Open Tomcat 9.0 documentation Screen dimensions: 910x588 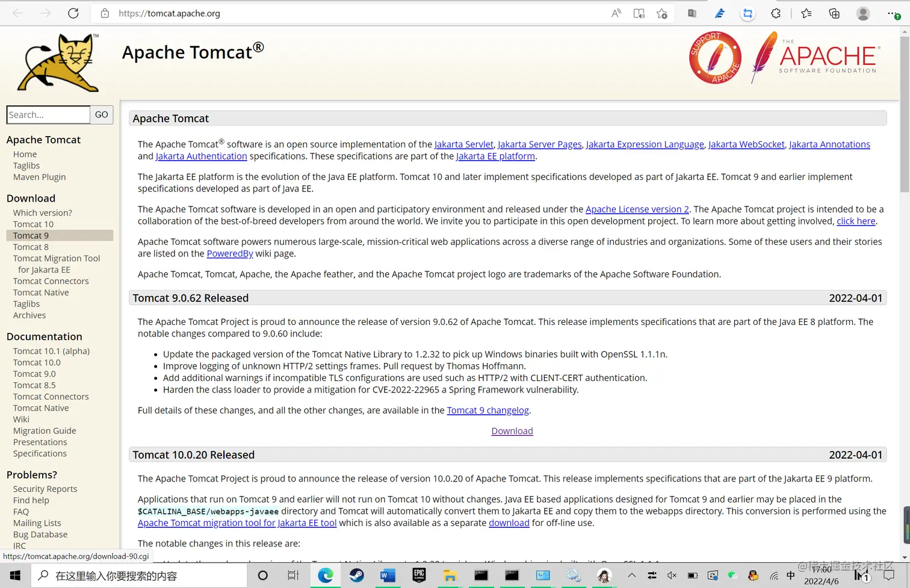pyautogui.click(x=34, y=374)
